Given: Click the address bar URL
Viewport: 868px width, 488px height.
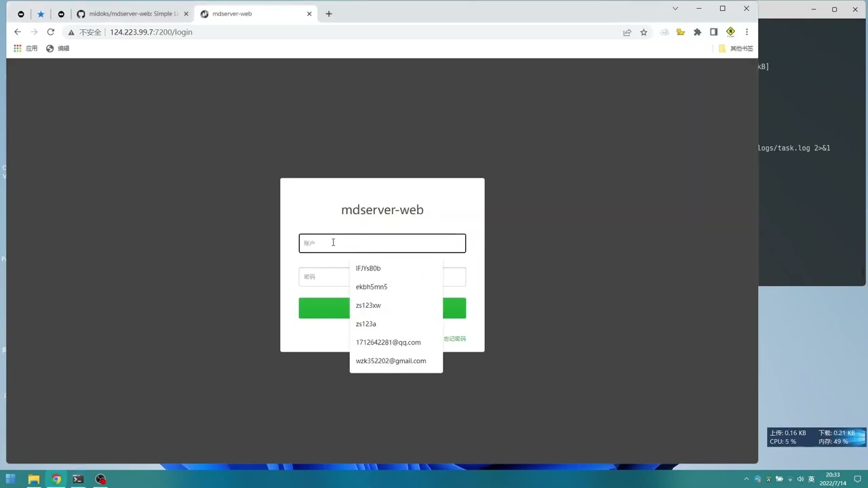Looking at the screenshot, I should pyautogui.click(x=151, y=32).
